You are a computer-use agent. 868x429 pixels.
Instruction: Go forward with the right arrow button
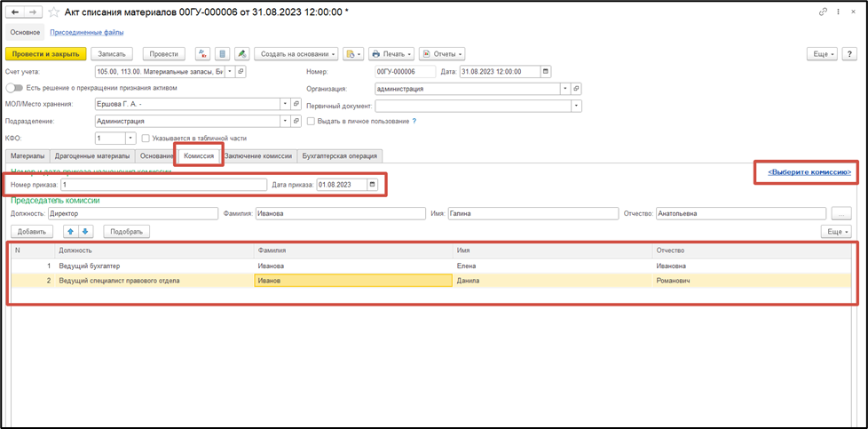[x=33, y=12]
